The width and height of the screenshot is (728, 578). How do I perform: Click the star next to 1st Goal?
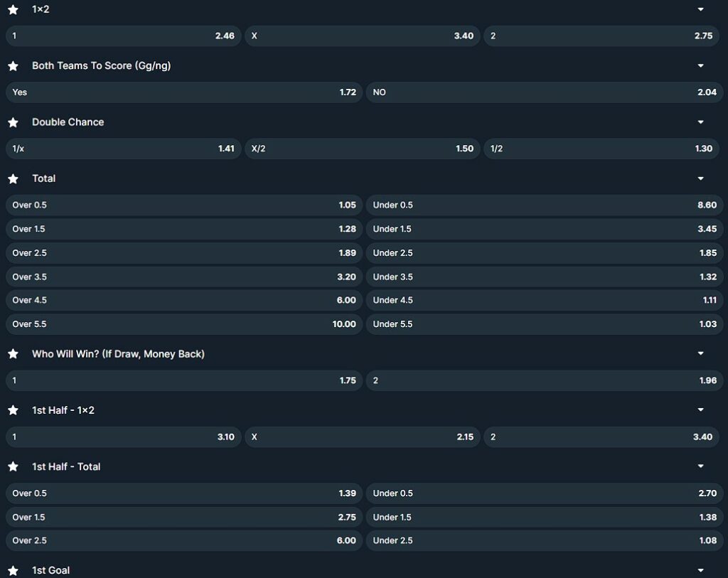pyautogui.click(x=13, y=569)
